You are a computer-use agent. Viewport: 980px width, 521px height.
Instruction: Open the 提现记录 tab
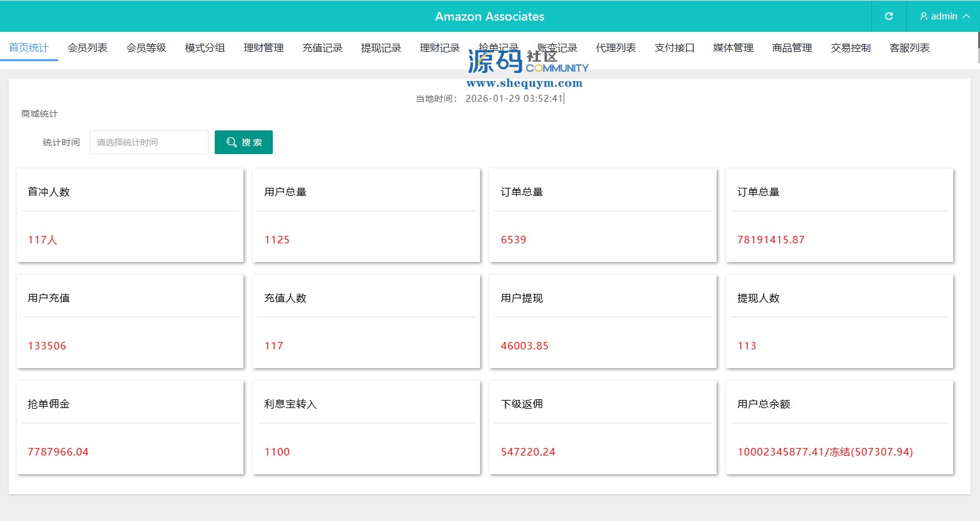(381, 48)
